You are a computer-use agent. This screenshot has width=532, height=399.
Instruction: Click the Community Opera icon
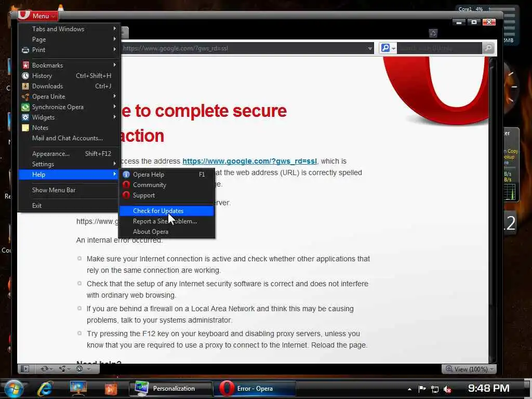pos(126,185)
